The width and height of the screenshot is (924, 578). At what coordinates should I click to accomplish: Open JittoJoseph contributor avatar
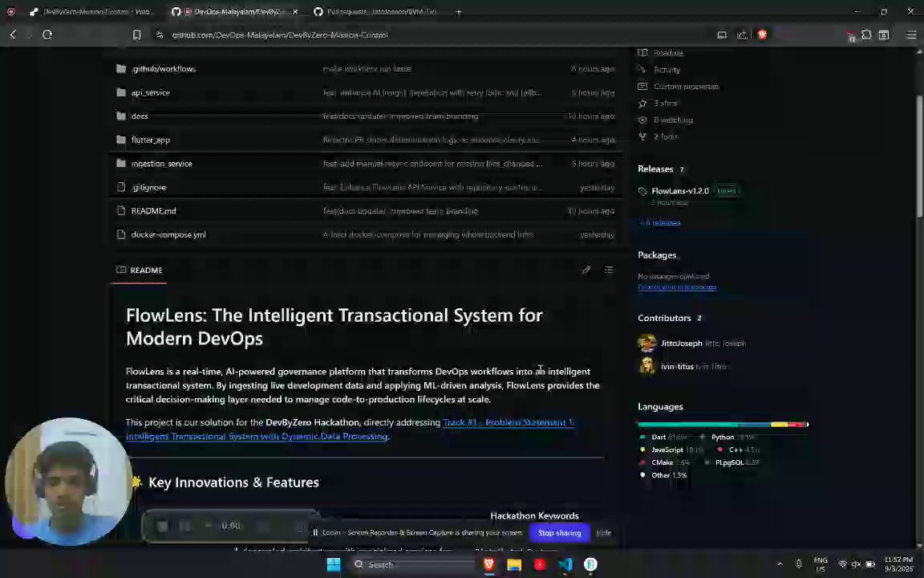point(647,344)
